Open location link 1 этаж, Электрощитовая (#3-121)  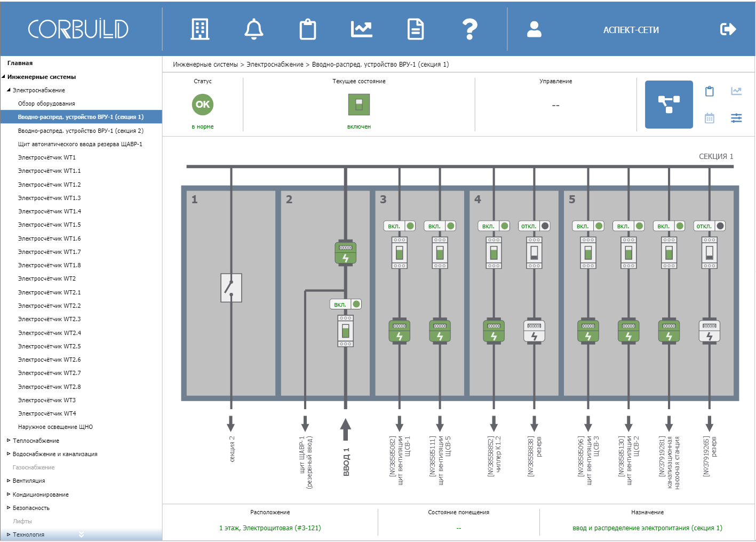click(x=270, y=528)
